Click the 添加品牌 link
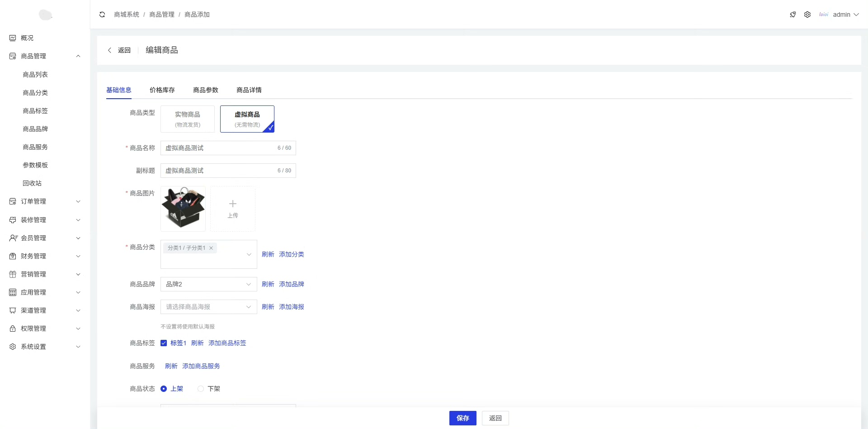Viewport: 868px width, 429px height. pyautogui.click(x=292, y=284)
